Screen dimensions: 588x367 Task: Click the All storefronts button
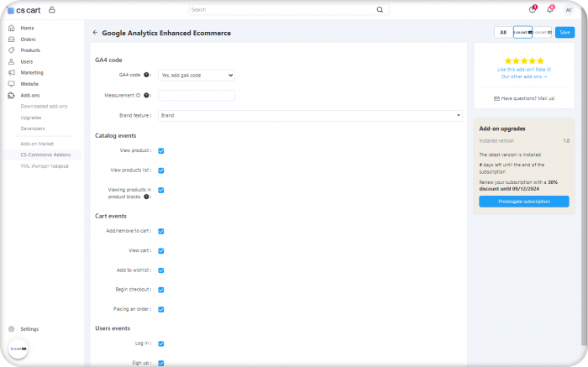(503, 32)
